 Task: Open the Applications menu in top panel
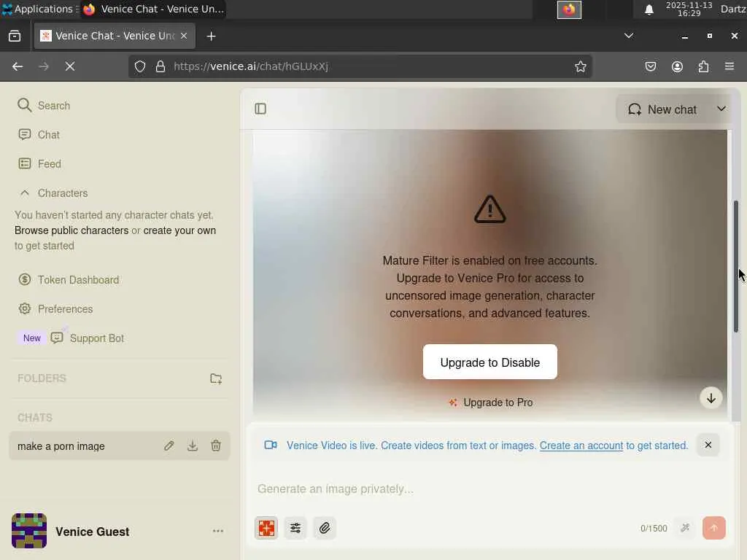click(39, 9)
